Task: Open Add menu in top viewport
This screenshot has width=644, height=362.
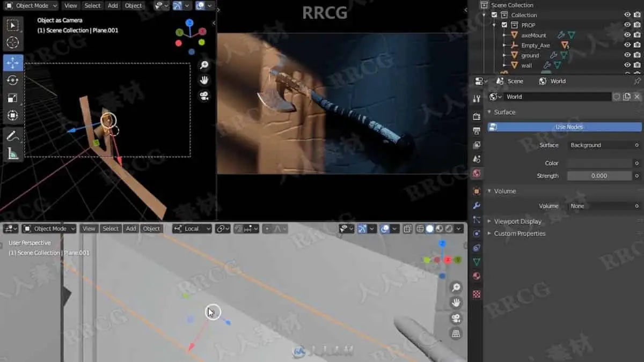Action: click(113, 5)
